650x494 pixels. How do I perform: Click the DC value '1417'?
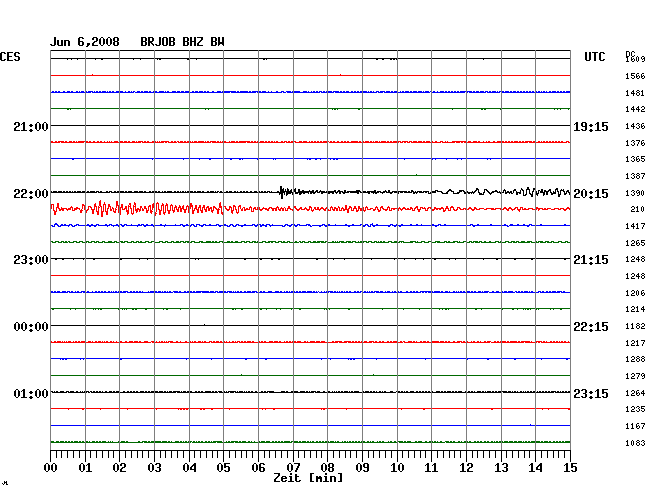tap(635, 226)
